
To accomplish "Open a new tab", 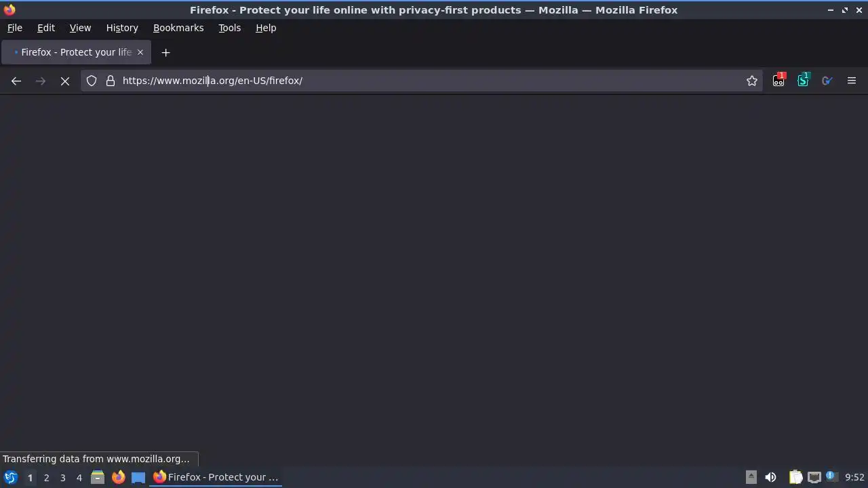I will pyautogui.click(x=165, y=52).
